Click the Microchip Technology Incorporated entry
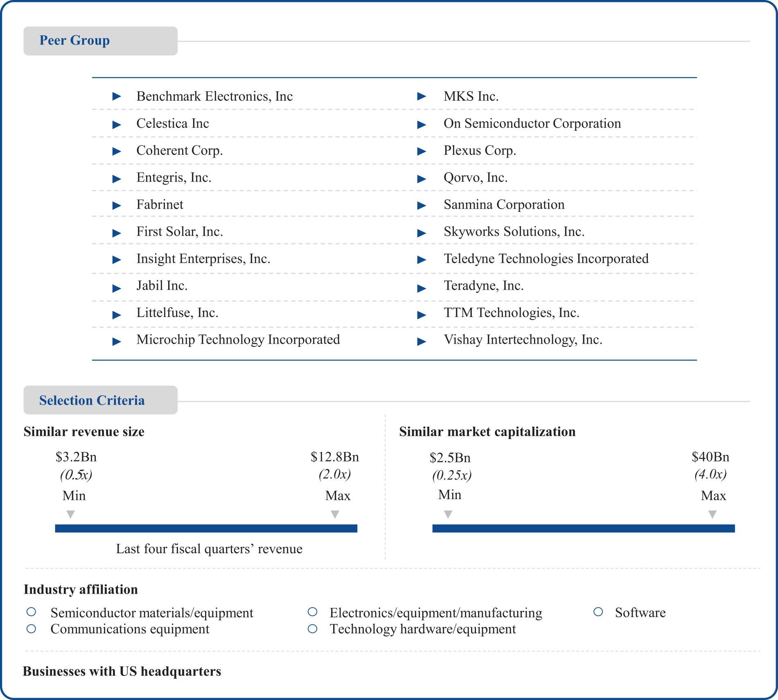 pos(238,340)
